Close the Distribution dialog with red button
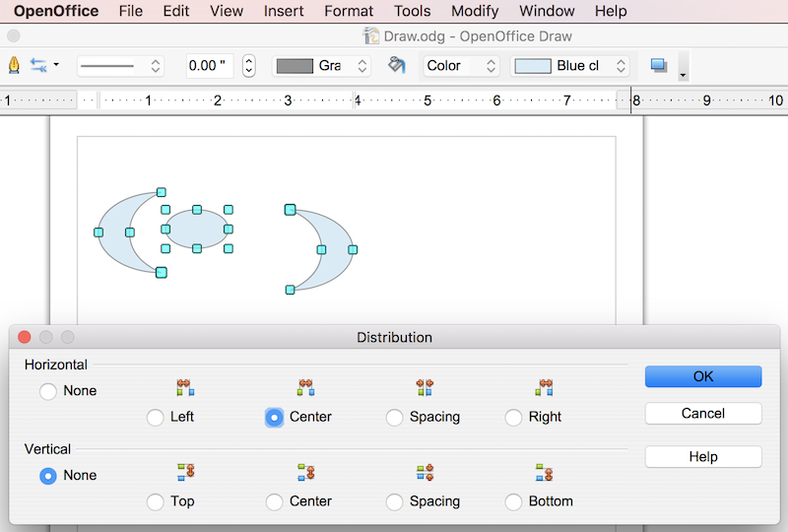The height and width of the screenshot is (532, 788). click(24, 337)
